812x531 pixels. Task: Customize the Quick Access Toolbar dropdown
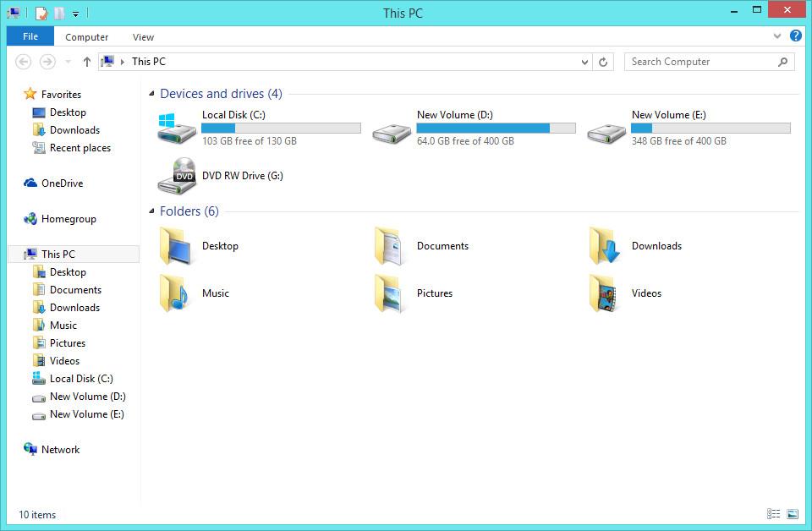click(x=75, y=12)
